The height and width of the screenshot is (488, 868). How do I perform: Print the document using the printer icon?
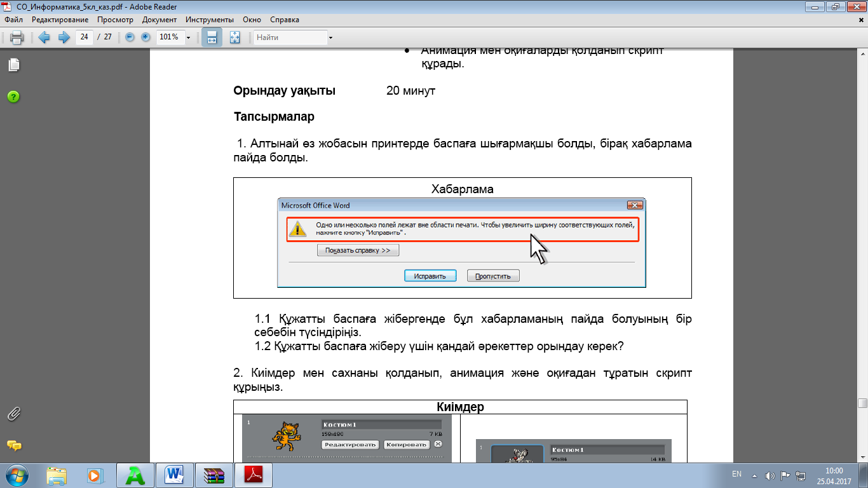tap(17, 37)
